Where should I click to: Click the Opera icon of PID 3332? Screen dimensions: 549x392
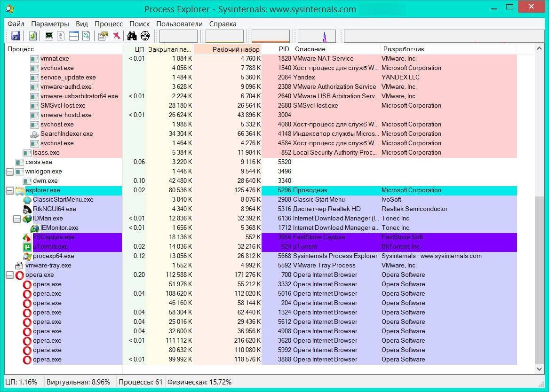click(x=27, y=284)
